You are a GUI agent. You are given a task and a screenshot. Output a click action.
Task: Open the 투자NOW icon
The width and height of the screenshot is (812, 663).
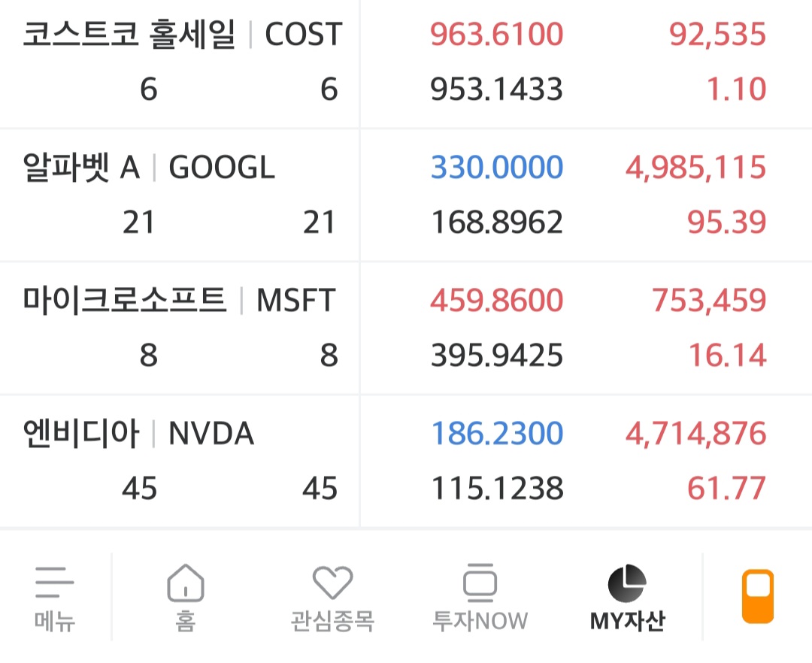click(x=480, y=583)
